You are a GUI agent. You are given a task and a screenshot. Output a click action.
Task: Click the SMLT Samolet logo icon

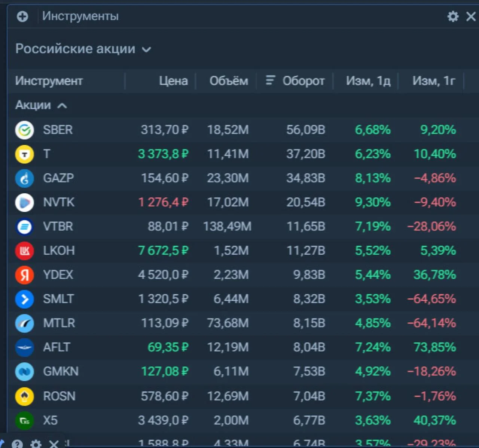point(25,299)
